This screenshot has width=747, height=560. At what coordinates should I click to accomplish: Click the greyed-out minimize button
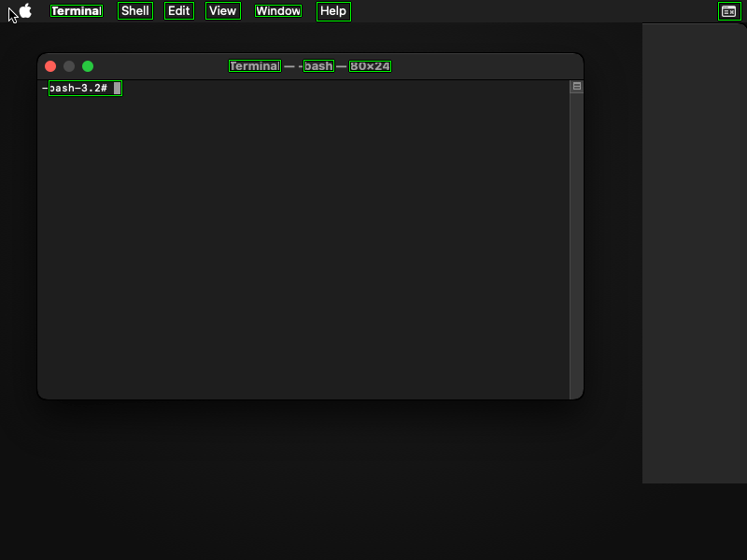coord(69,66)
